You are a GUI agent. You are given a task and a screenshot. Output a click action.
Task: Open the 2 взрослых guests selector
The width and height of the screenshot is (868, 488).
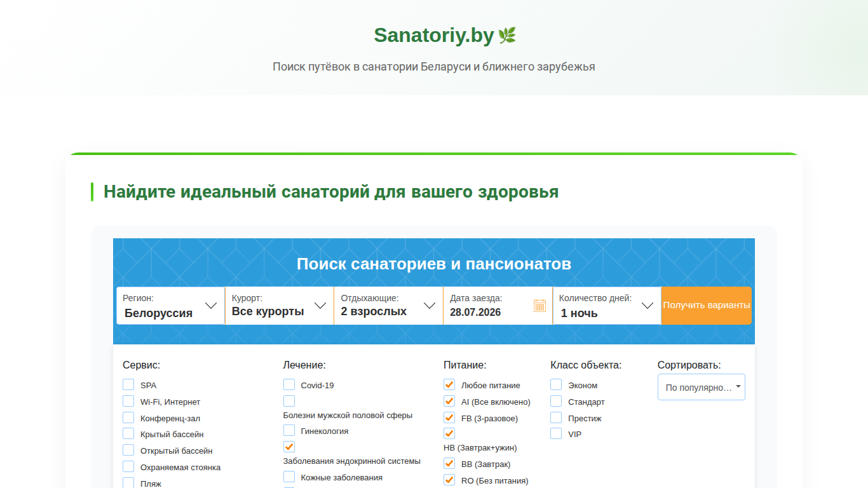pos(389,306)
